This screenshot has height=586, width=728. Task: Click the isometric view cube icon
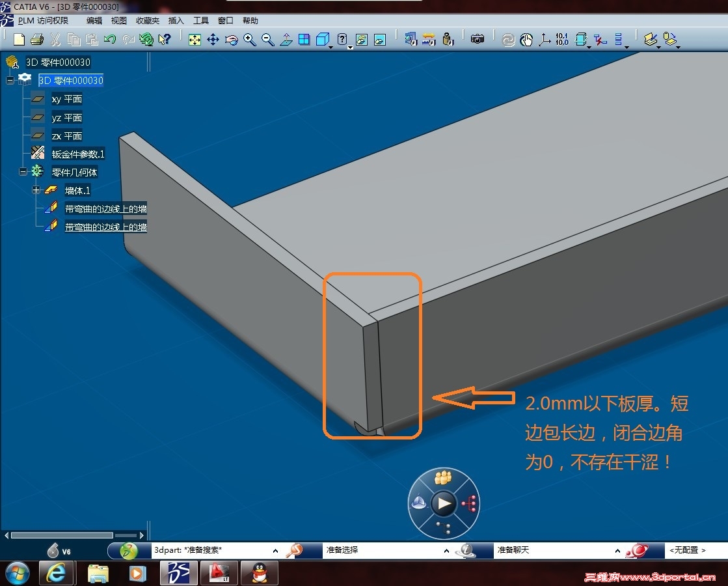tap(322, 40)
